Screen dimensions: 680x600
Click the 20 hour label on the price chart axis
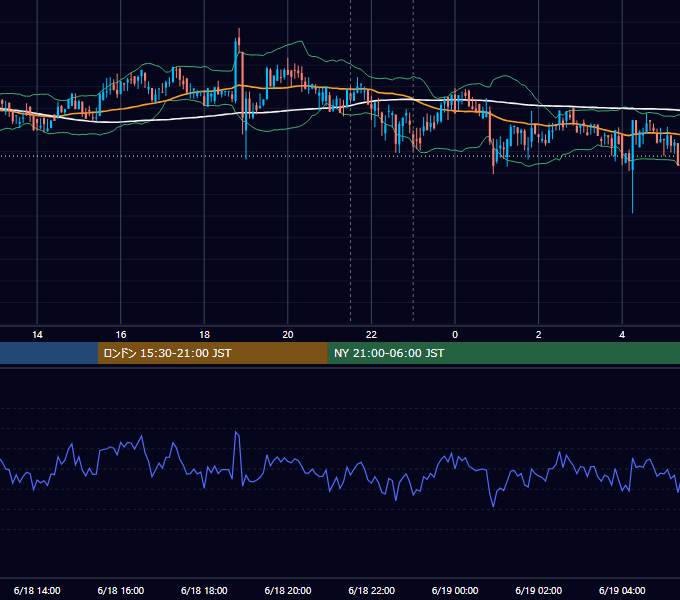[288, 334]
